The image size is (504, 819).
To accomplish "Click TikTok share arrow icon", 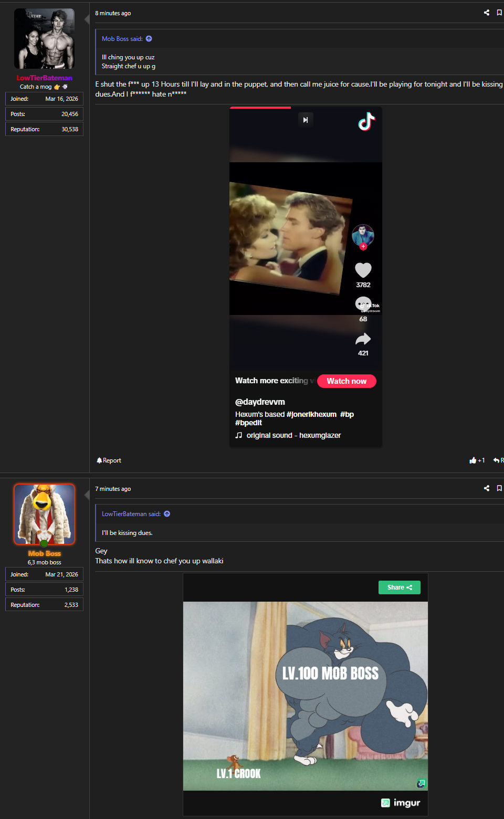I will click(x=363, y=339).
